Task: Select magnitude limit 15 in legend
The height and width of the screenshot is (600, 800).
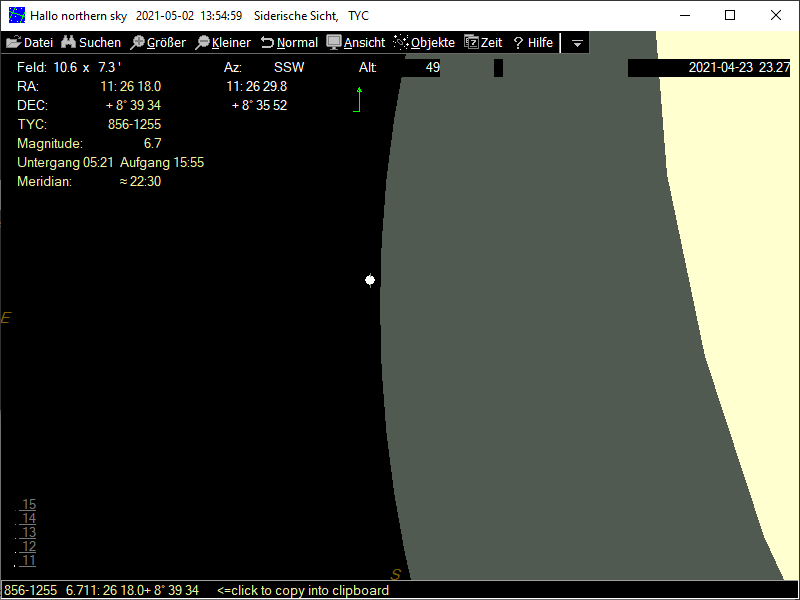Action: coord(29,505)
